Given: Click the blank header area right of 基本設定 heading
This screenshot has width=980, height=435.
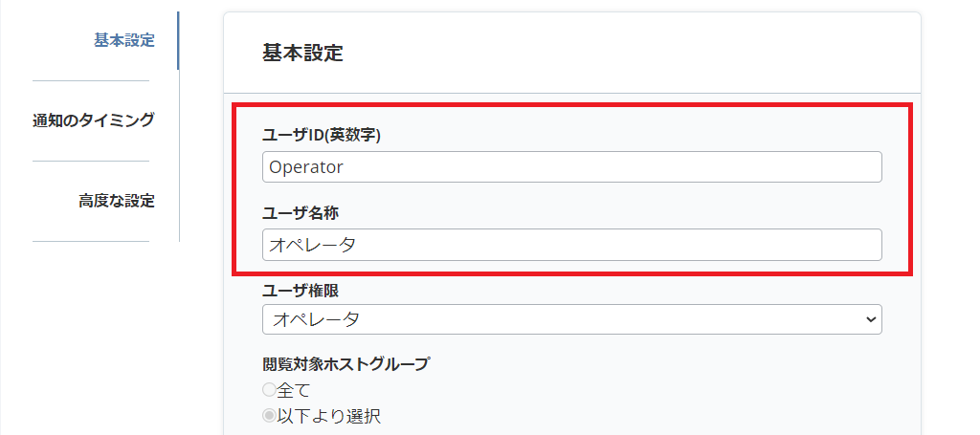Looking at the screenshot, I should [622, 53].
